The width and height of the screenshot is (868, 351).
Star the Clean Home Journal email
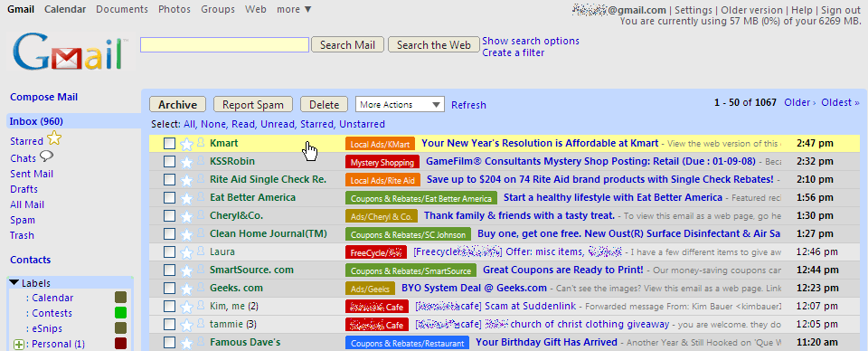(187, 234)
